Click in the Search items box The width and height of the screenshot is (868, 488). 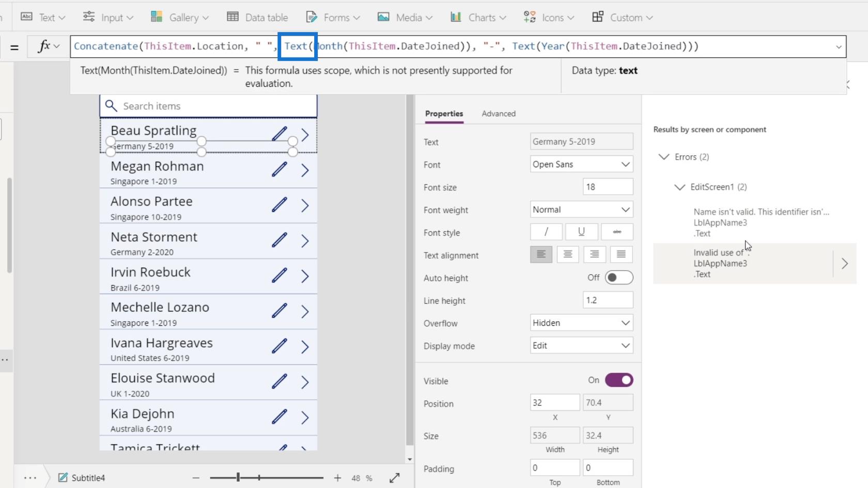pos(208,106)
